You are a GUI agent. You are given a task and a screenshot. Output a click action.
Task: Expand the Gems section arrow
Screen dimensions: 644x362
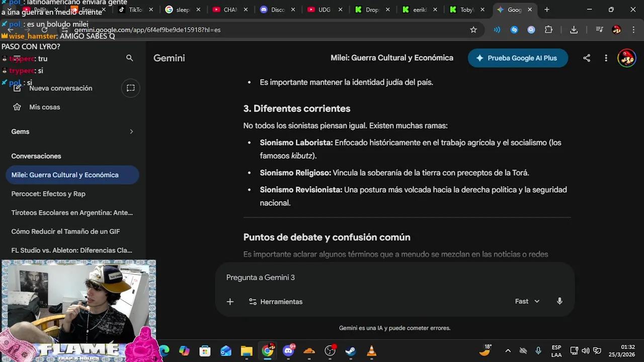(131, 132)
